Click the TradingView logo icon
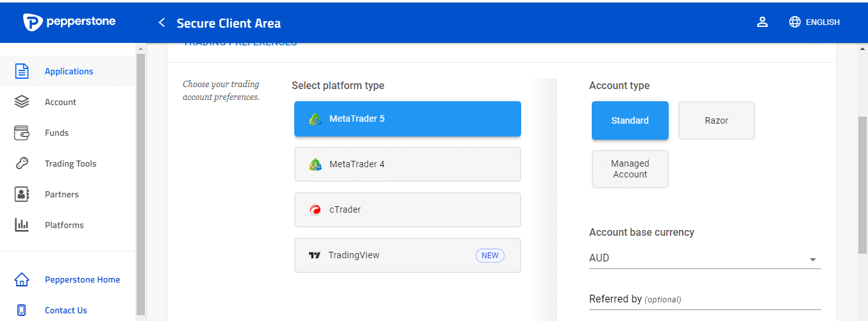This screenshot has height=321, width=868. (x=314, y=255)
